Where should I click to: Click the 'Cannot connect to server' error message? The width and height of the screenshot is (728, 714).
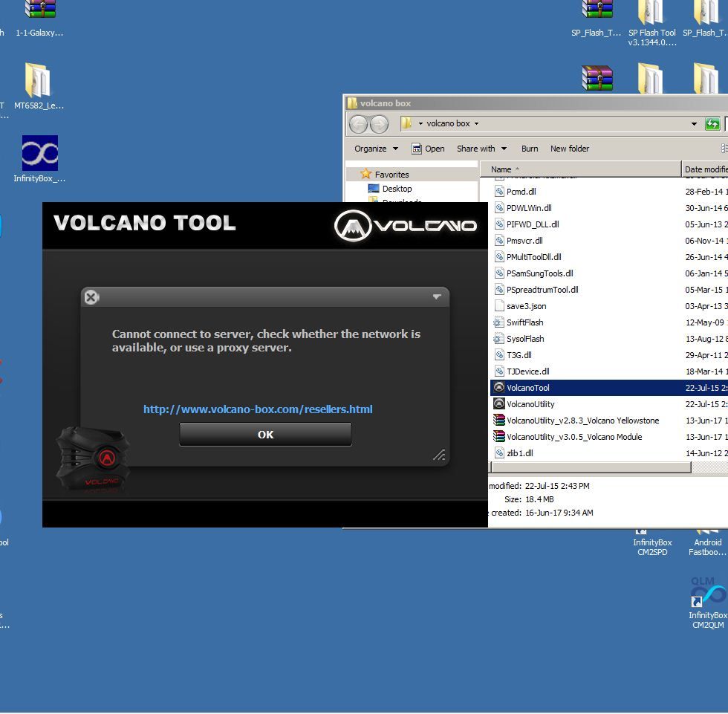(266, 341)
